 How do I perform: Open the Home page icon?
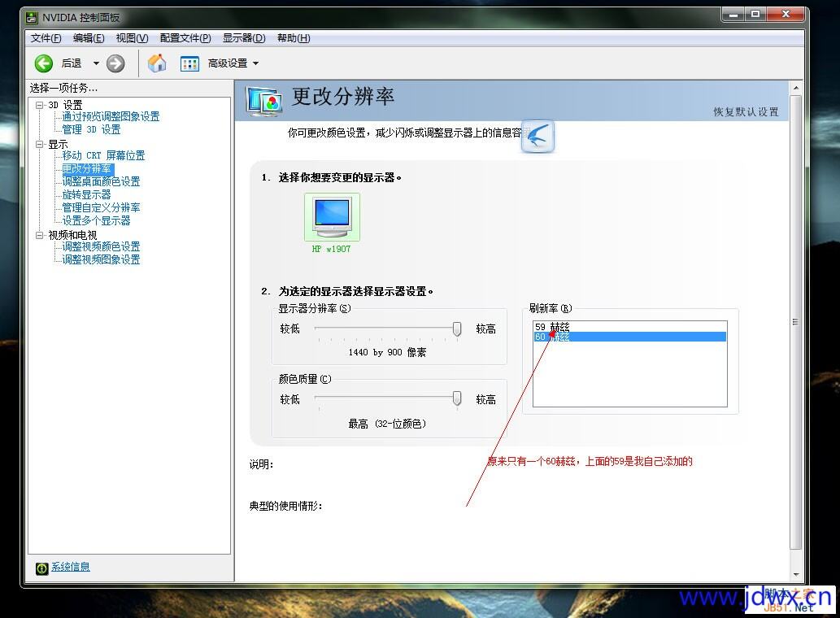(157, 63)
